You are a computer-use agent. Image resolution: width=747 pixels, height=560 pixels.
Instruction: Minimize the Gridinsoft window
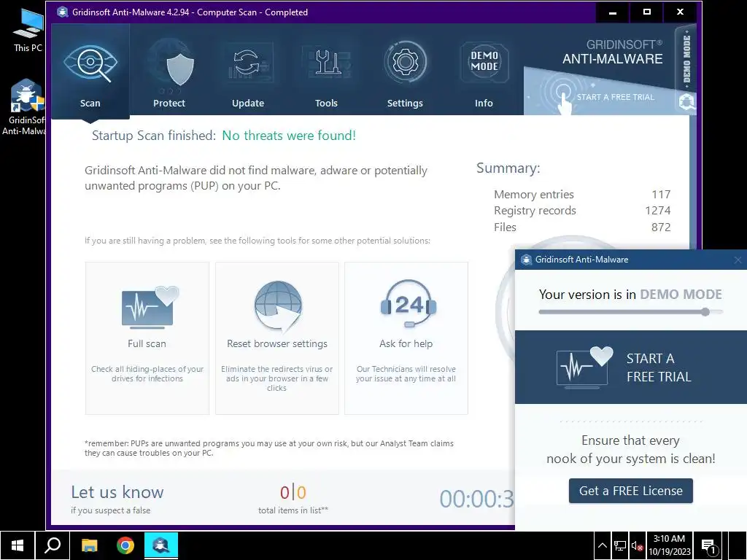[613, 12]
